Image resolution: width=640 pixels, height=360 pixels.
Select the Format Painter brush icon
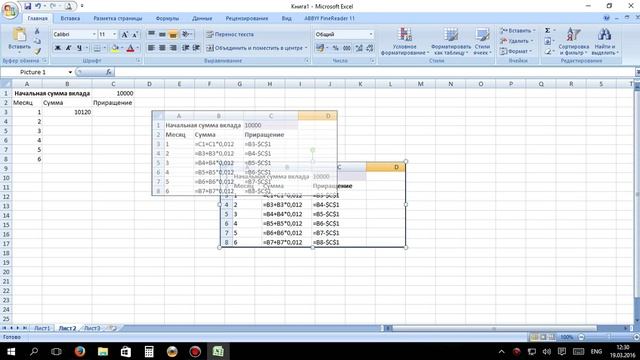click(37, 51)
